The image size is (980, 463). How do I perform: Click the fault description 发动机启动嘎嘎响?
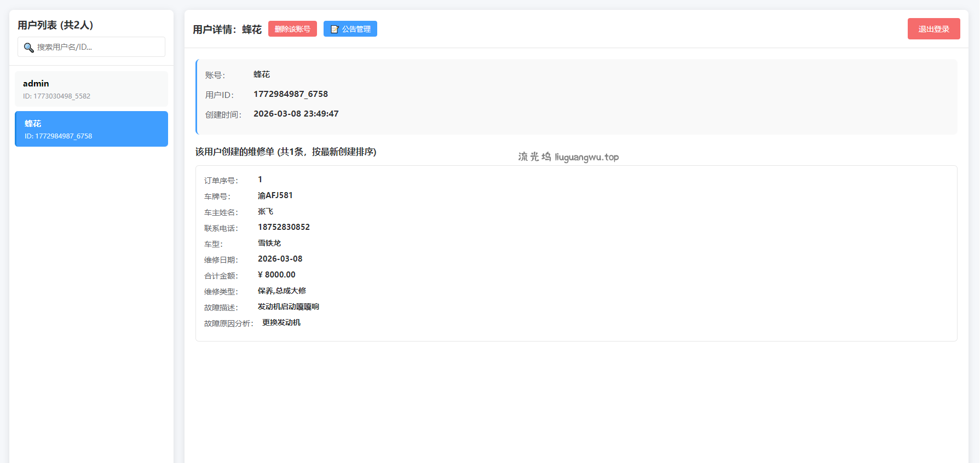[288, 306]
